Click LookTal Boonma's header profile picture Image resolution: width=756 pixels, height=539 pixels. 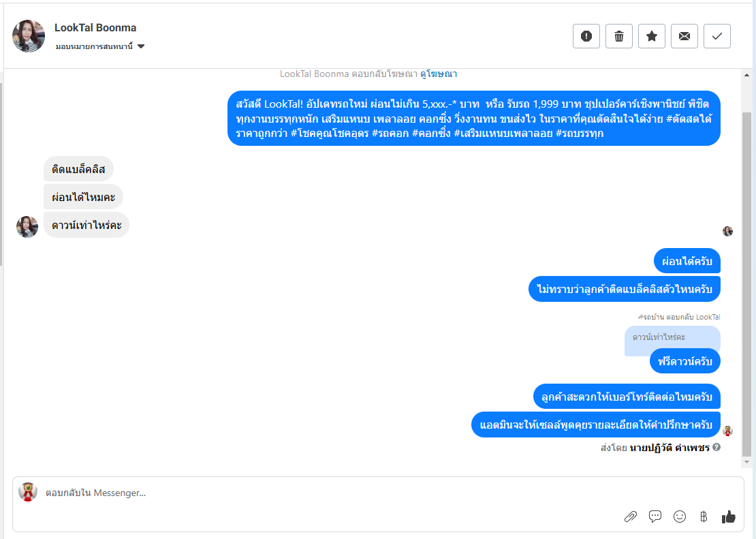(x=29, y=36)
